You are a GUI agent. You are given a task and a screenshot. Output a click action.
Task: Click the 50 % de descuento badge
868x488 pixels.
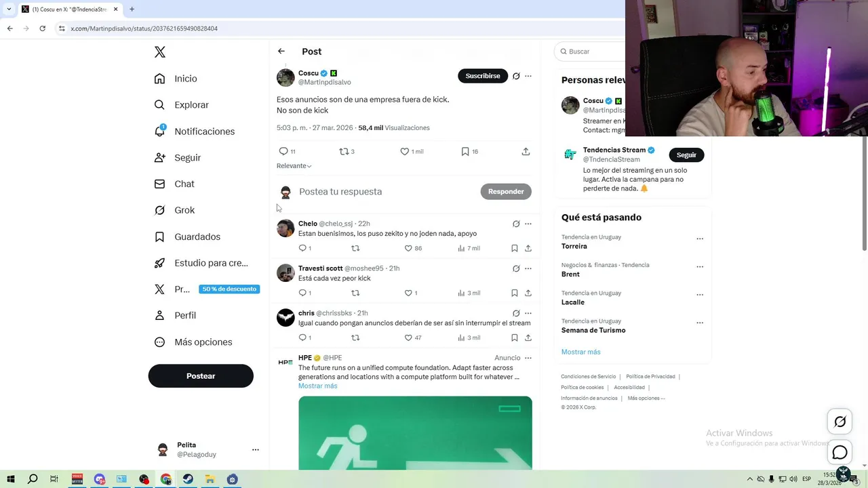coord(229,289)
